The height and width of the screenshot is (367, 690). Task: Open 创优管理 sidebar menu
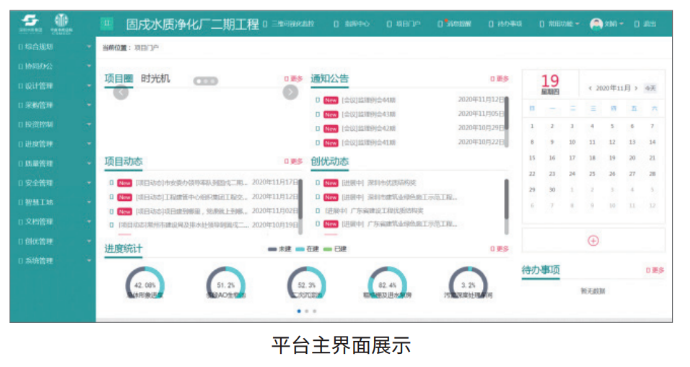pyautogui.click(x=53, y=241)
